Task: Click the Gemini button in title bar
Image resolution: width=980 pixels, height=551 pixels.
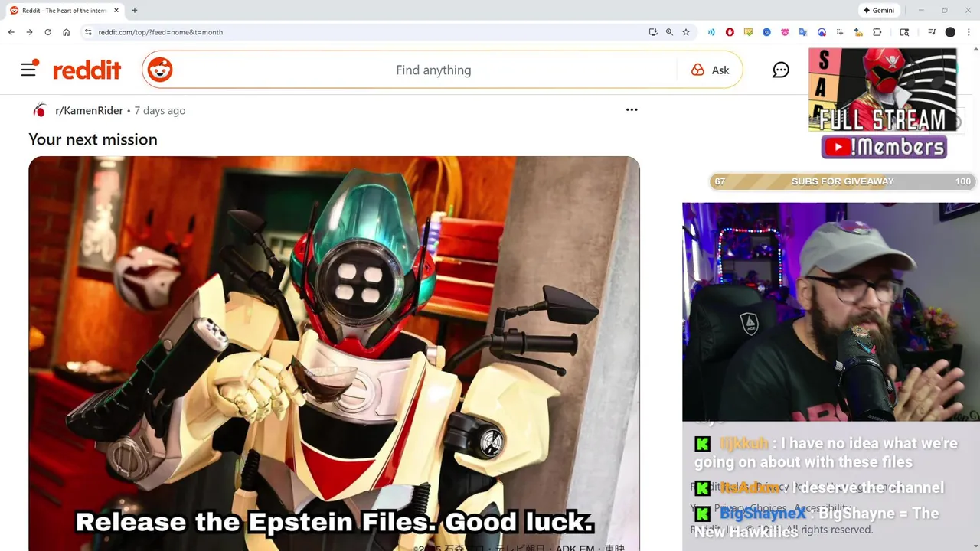Action: (879, 11)
